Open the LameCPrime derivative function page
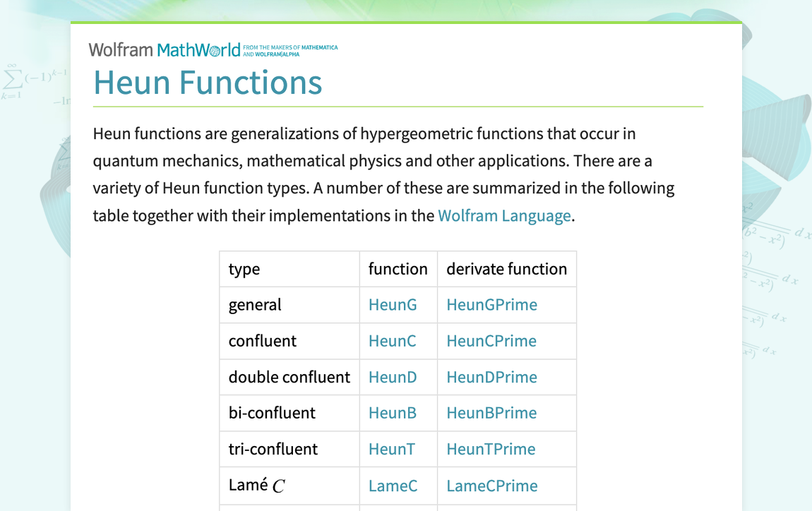The image size is (812, 511). point(491,486)
